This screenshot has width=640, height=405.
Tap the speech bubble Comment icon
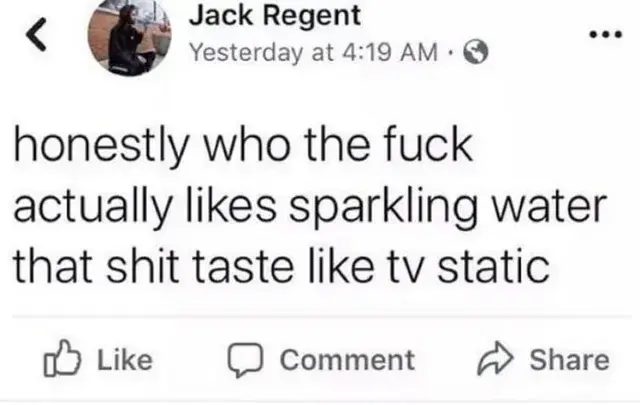[245, 359]
